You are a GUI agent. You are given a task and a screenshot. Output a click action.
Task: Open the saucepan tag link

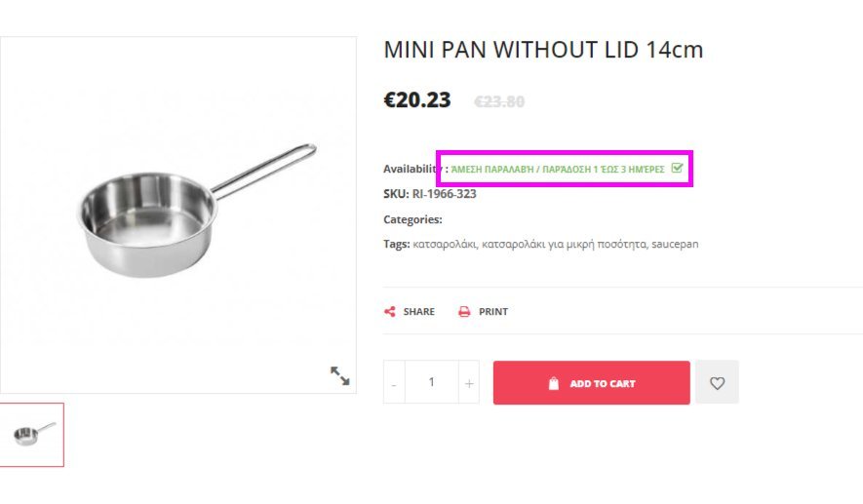coord(675,244)
